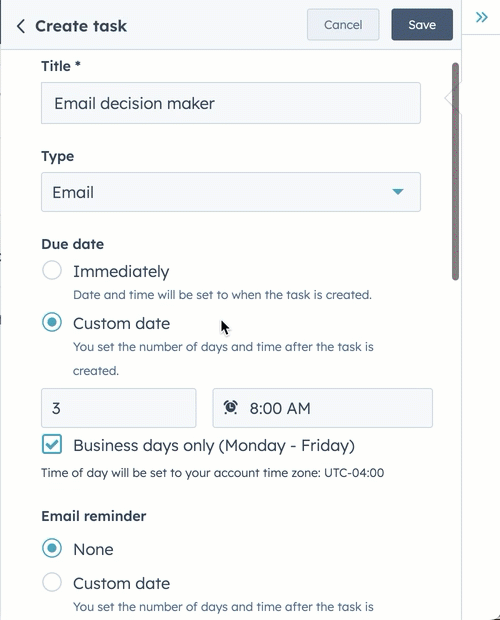Save the new task

422,25
